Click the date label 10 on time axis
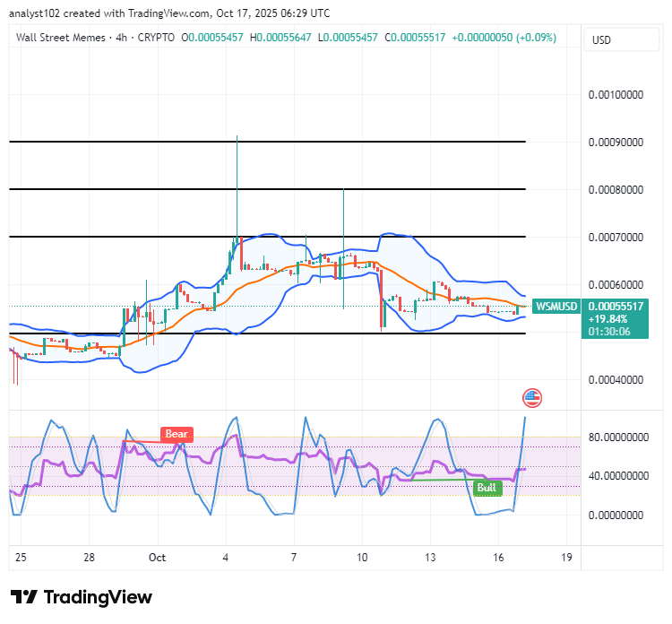The width and height of the screenshot is (672, 624). coord(362,558)
